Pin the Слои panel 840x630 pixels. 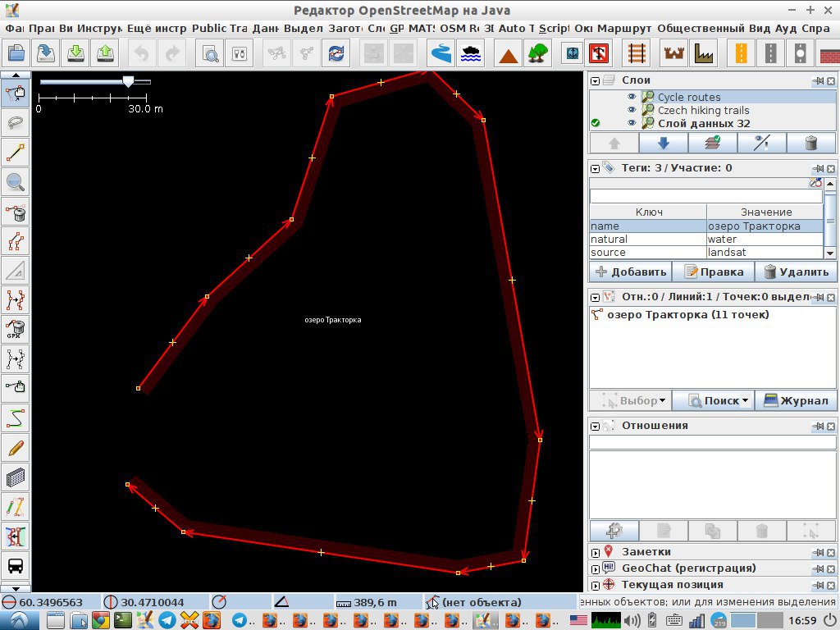[x=818, y=81]
